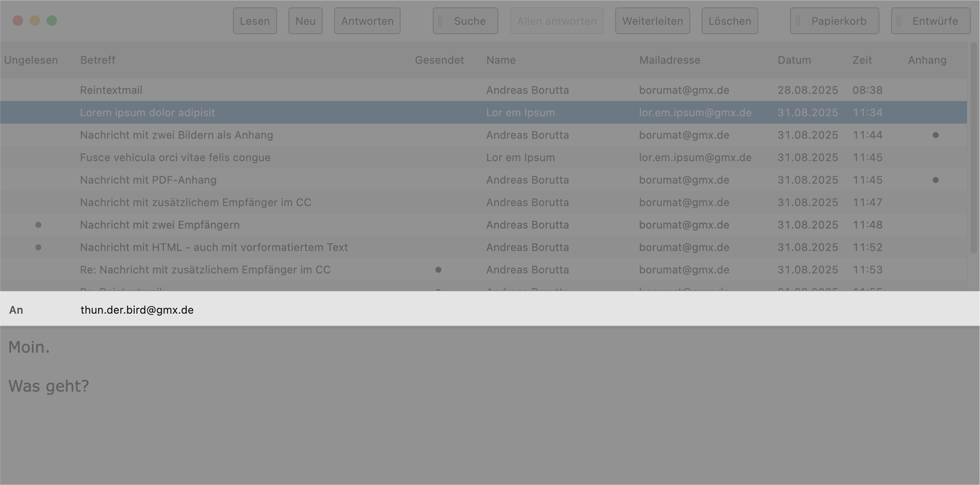Screen dimensions: 980x485
Task: Click the green window zoom button
Action: (52, 21)
